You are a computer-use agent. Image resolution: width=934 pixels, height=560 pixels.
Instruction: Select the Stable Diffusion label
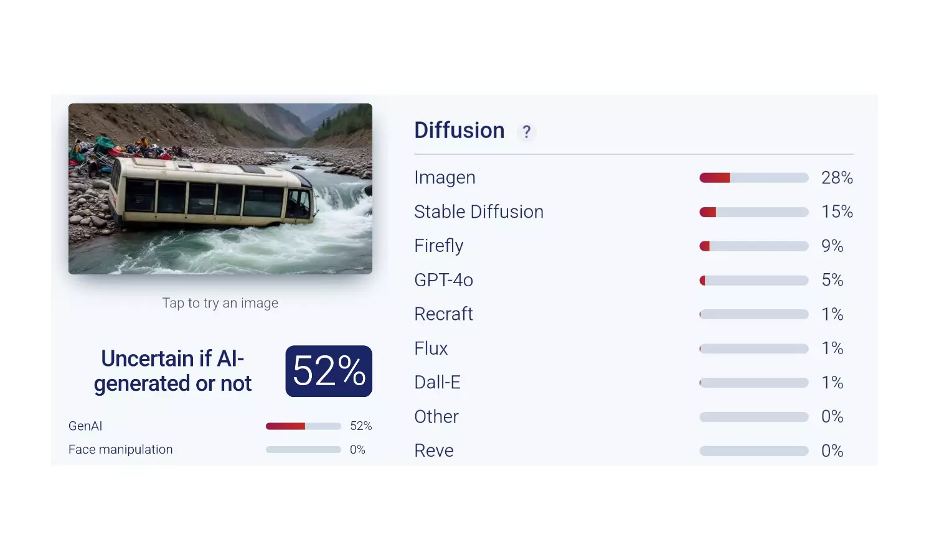point(479,212)
